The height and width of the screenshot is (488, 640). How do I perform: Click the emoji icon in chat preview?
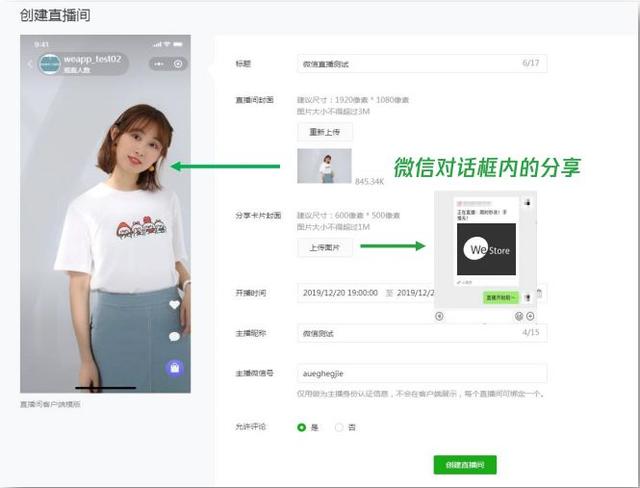pyautogui.click(x=519, y=316)
